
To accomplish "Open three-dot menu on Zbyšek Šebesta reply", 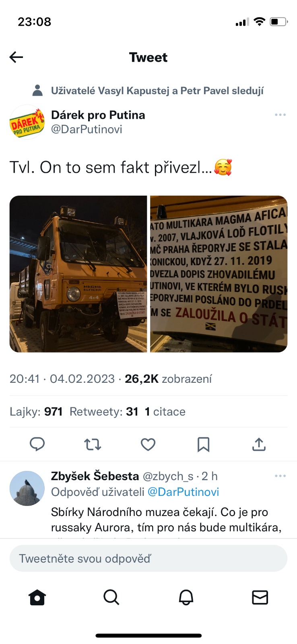I will pyautogui.click(x=280, y=476).
